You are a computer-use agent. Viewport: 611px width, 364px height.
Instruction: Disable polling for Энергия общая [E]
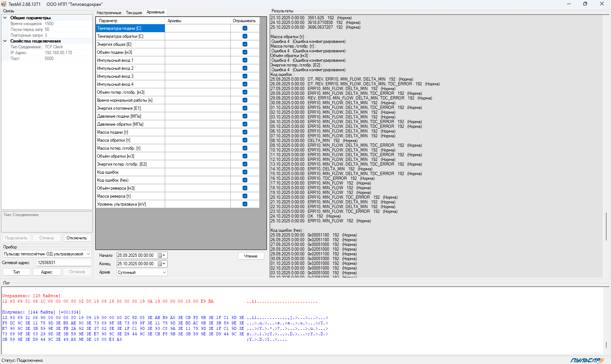(x=245, y=44)
